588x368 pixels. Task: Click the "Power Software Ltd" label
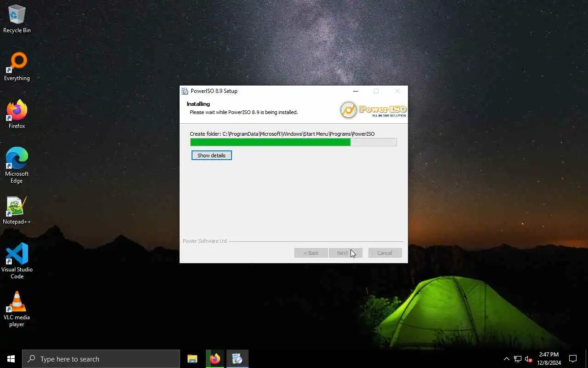(x=204, y=241)
